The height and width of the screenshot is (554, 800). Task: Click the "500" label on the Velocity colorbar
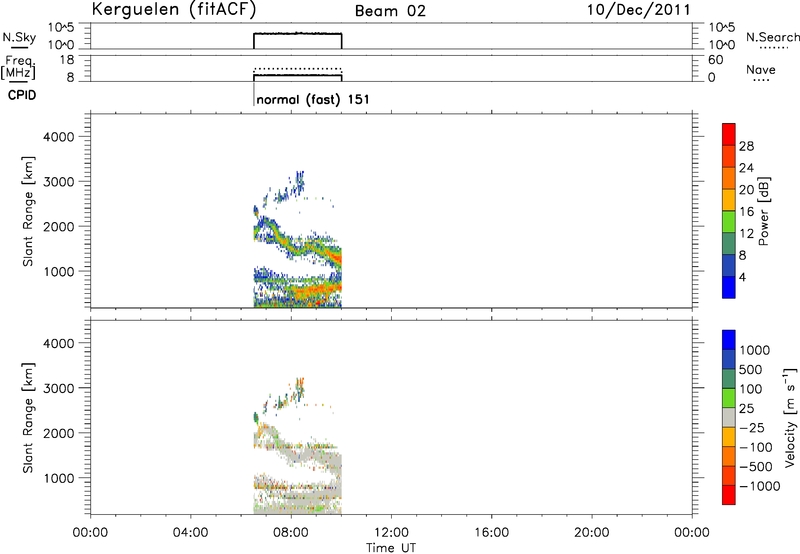[751, 369]
